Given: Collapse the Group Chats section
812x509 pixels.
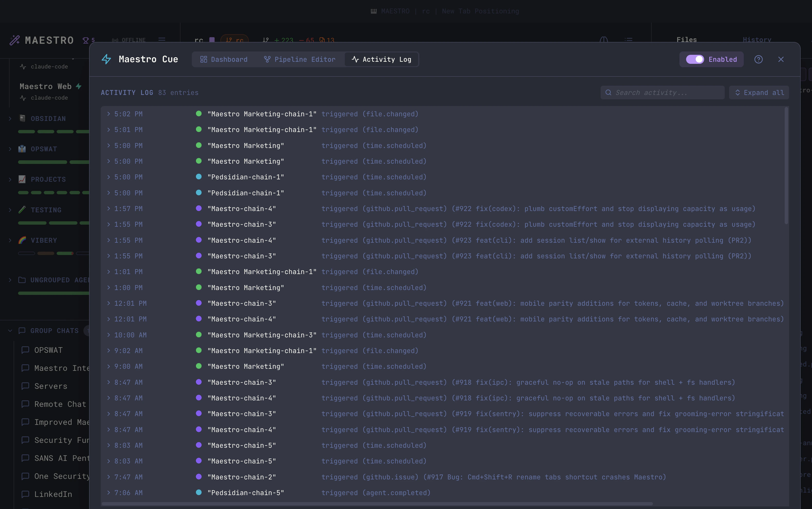Looking at the screenshot, I should pos(10,331).
